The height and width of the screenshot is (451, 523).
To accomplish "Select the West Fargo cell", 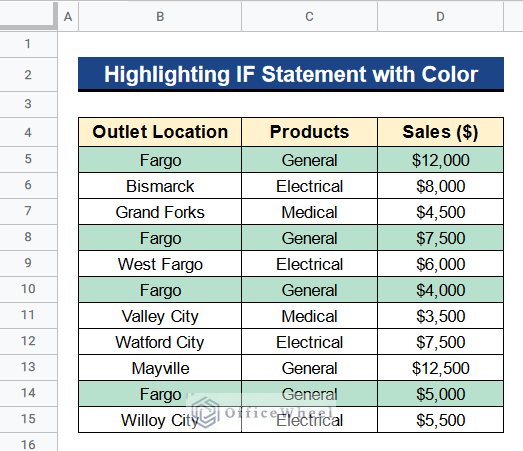I will [x=160, y=264].
